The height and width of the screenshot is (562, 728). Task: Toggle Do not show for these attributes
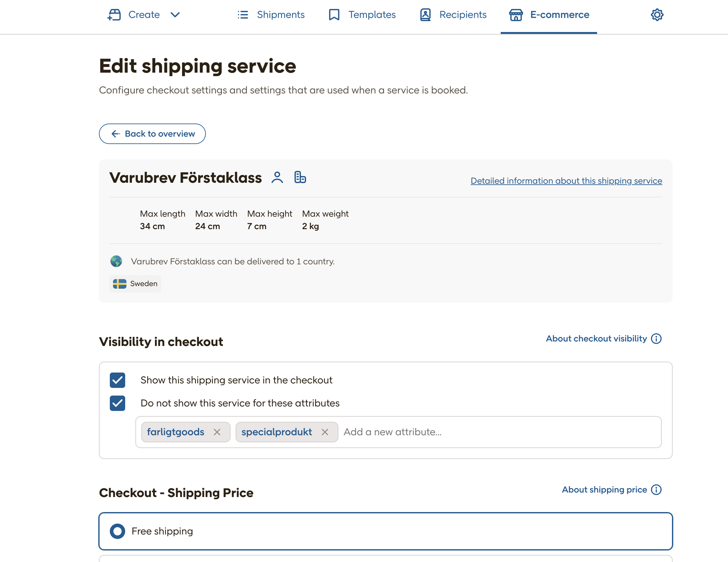point(117,403)
